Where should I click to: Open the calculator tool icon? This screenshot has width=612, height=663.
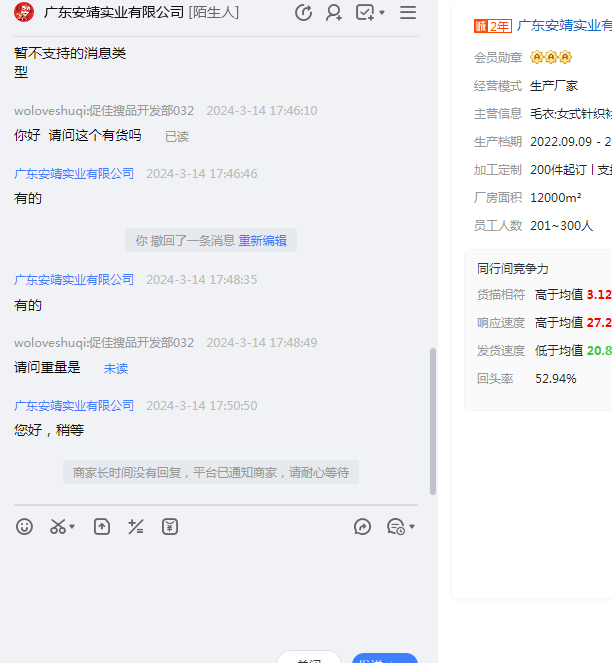click(x=136, y=526)
